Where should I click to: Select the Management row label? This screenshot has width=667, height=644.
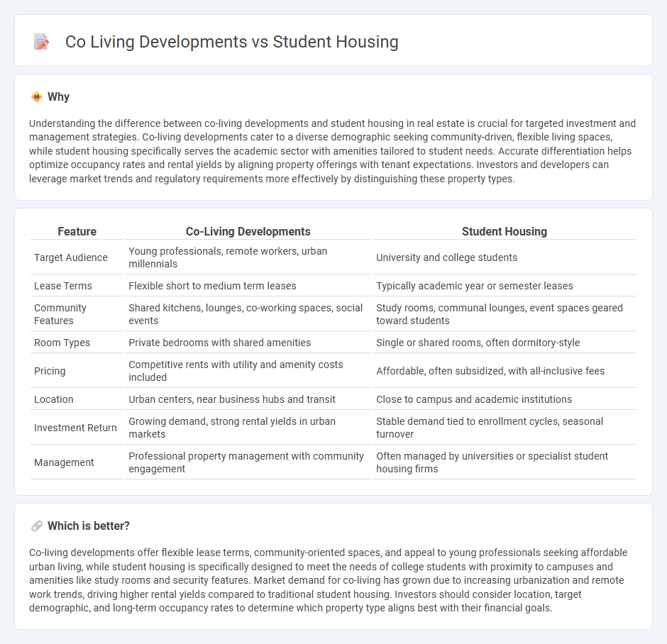pyautogui.click(x=64, y=462)
